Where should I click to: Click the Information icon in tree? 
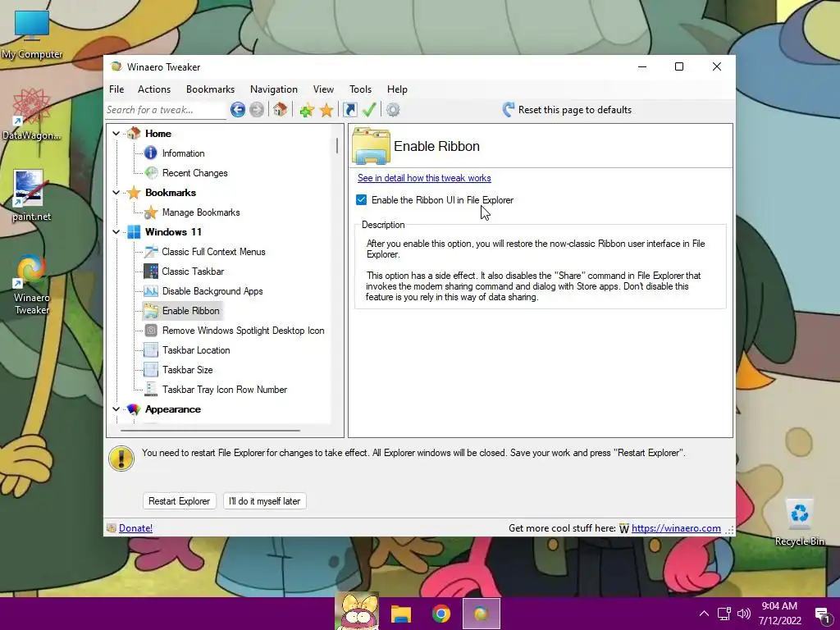click(x=151, y=153)
